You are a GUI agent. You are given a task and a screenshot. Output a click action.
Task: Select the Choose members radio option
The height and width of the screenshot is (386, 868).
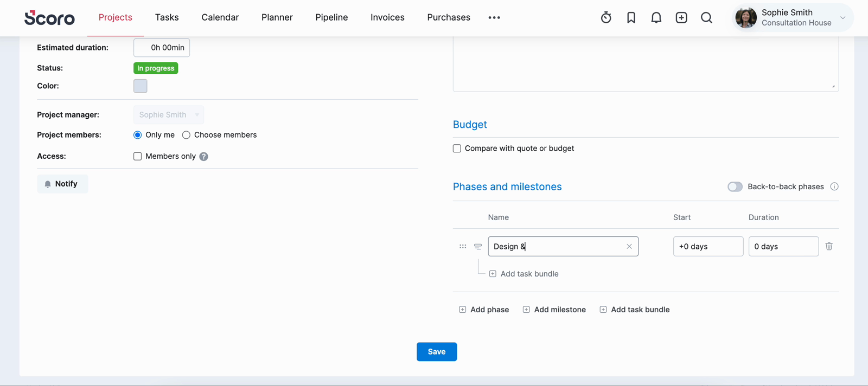[x=186, y=135]
